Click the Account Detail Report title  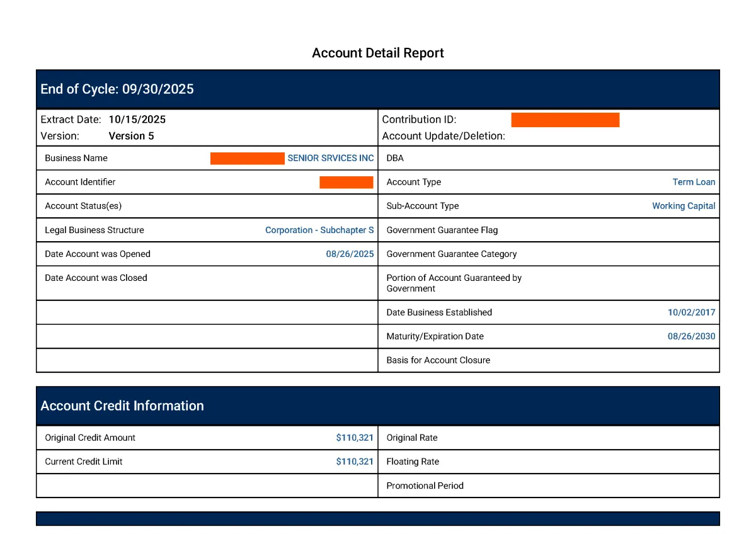tap(377, 53)
